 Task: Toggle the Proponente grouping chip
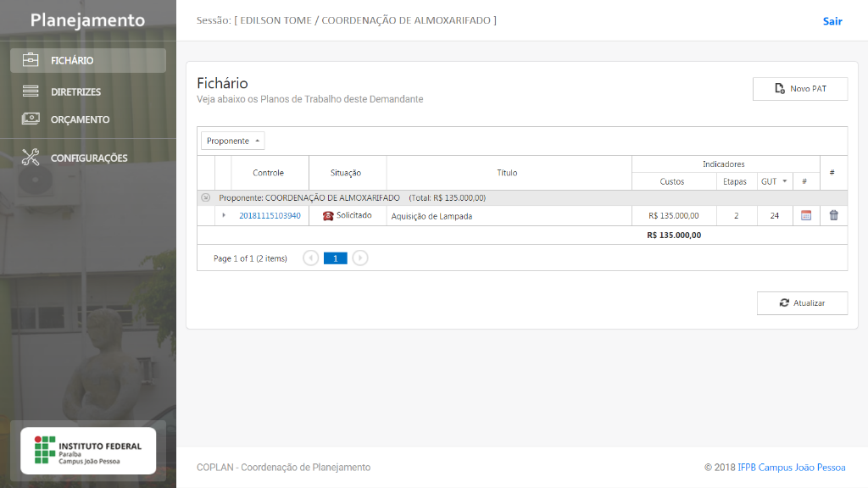coord(232,141)
